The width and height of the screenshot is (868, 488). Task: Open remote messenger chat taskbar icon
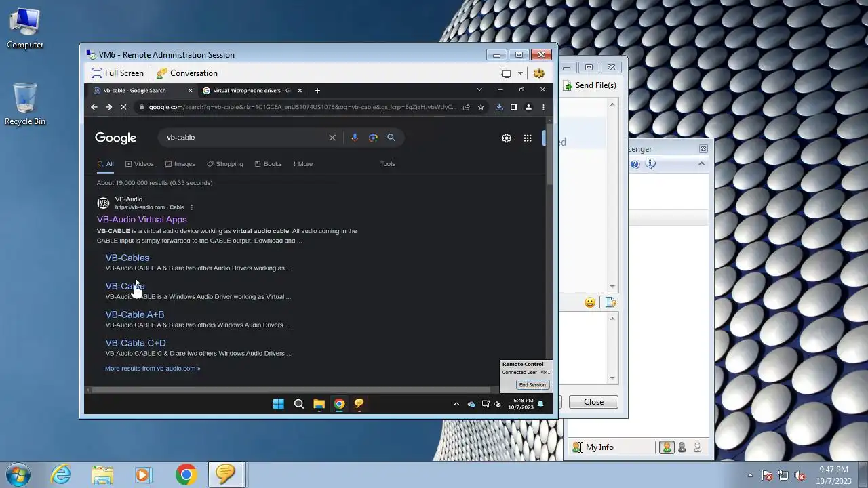coord(359,404)
